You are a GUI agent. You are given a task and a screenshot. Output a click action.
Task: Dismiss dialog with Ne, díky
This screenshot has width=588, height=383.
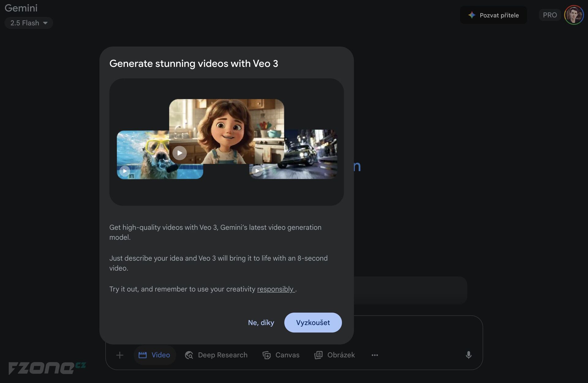click(261, 323)
